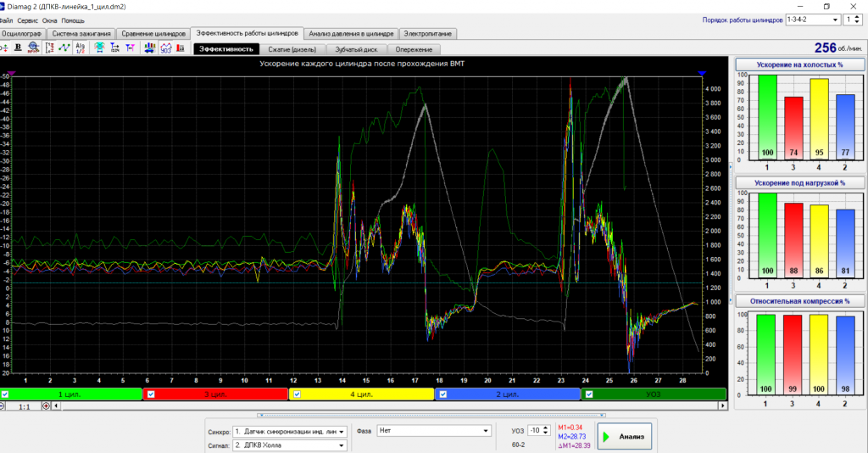Click the 'Ускорение под нагрузкой %' panel header
The width and height of the screenshot is (868, 453).
(x=799, y=182)
